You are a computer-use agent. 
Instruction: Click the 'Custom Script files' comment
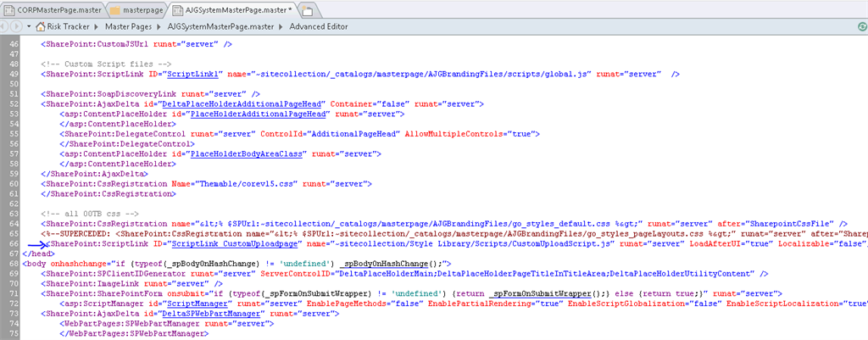(x=106, y=64)
